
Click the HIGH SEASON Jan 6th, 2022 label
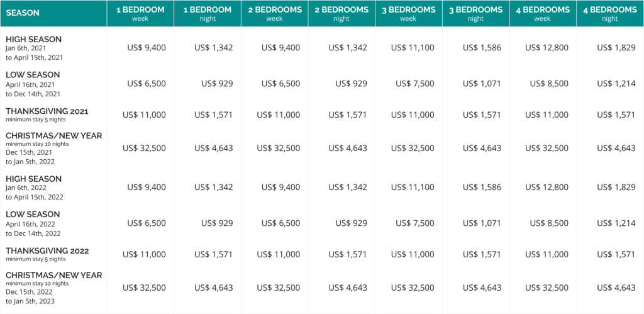coord(35,188)
